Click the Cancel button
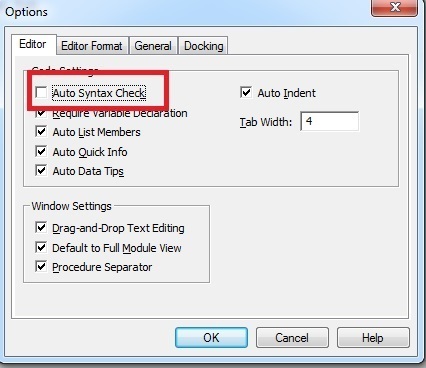Image resolution: width=426 pixels, height=368 pixels. 292,338
